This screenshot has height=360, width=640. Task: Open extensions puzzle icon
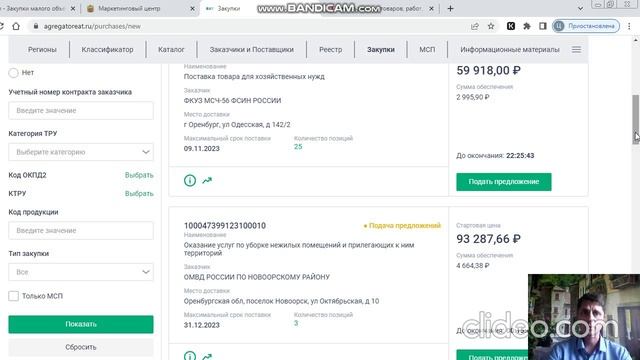click(x=527, y=26)
